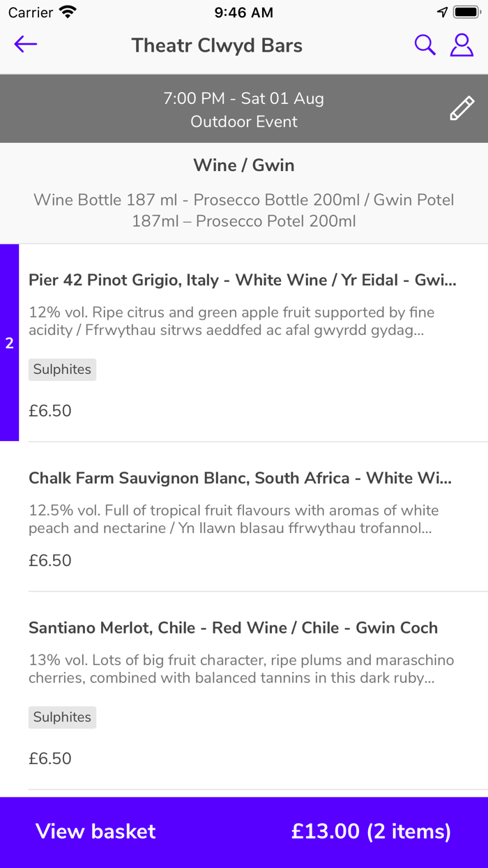The image size is (488, 868).
Task: Tap the pencil edit icon
Action: tap(462, 109)
